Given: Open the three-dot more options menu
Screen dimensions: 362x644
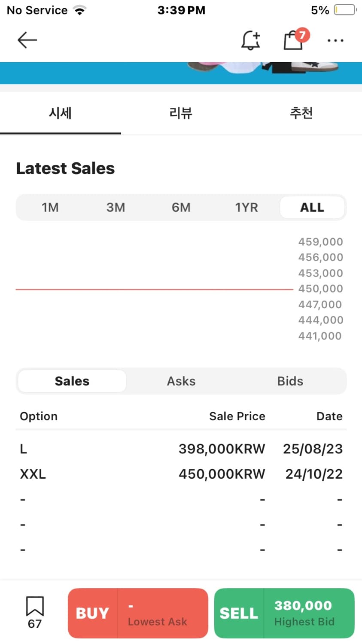Looking at the screenshot, I should point(335,41).
